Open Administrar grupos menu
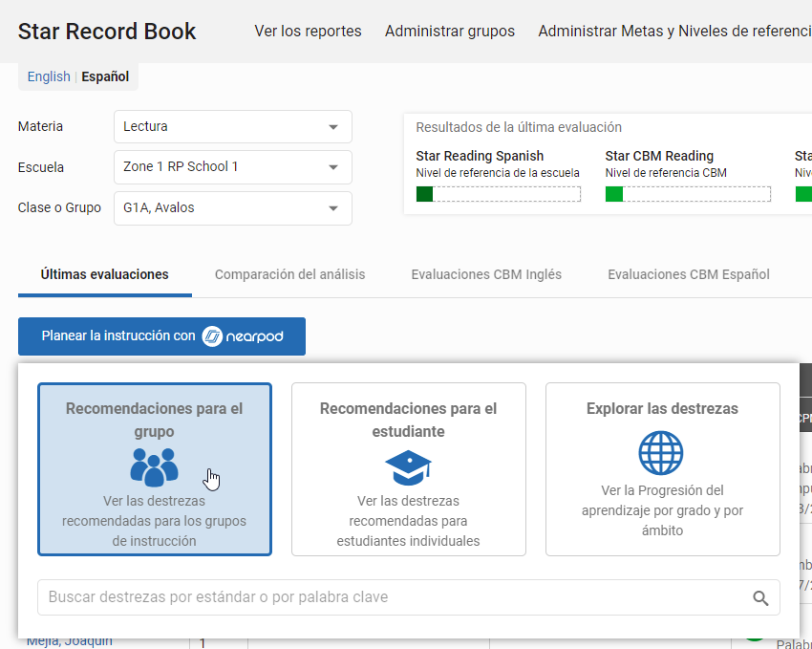Viewport: 812px width, 649px height. coord(450,32)
